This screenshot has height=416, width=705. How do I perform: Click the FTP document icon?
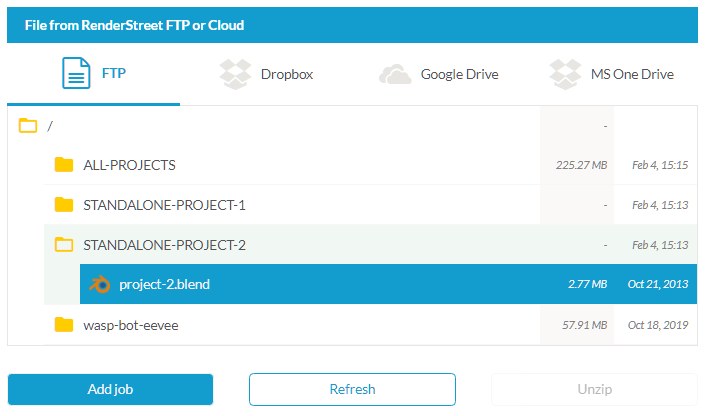76,73
